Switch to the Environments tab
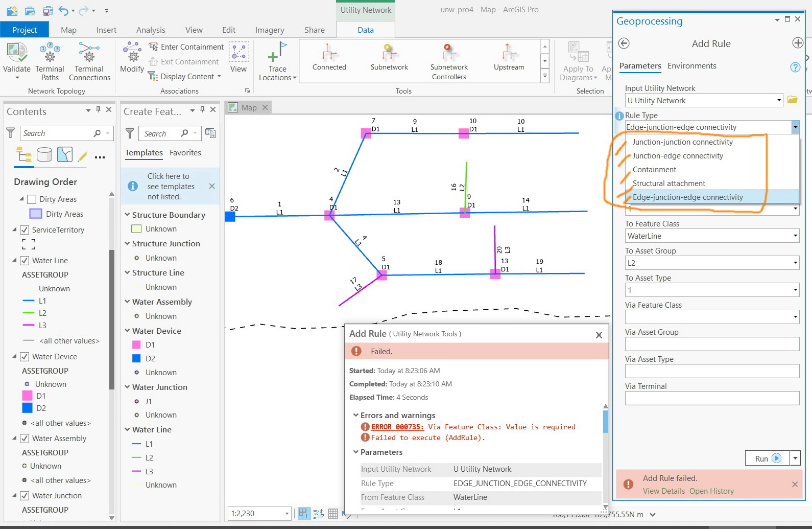The height and width of the screenshot is (529, 812). coord(691,66)
